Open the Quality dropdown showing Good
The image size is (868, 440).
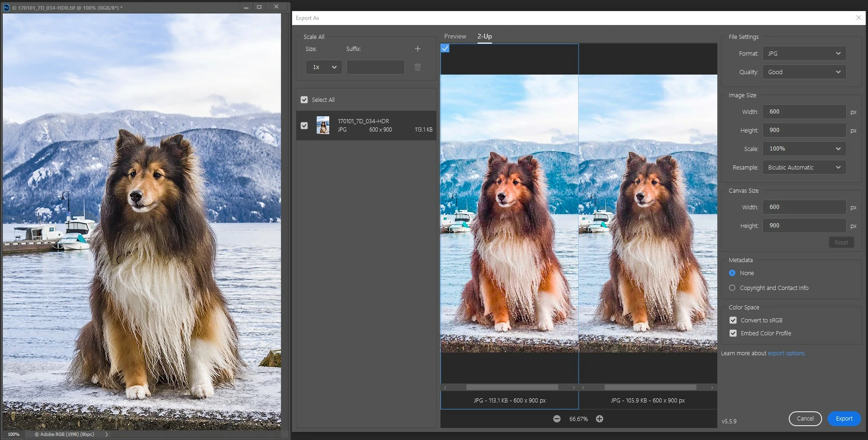(804, 72)
